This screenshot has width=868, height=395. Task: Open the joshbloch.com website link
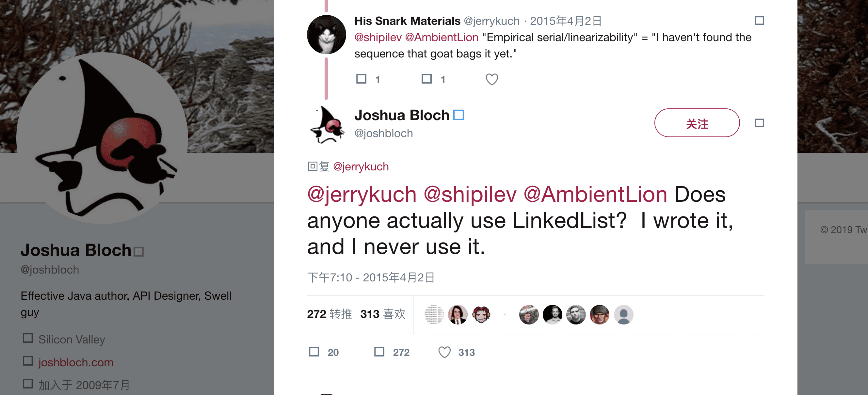[76, 362]
